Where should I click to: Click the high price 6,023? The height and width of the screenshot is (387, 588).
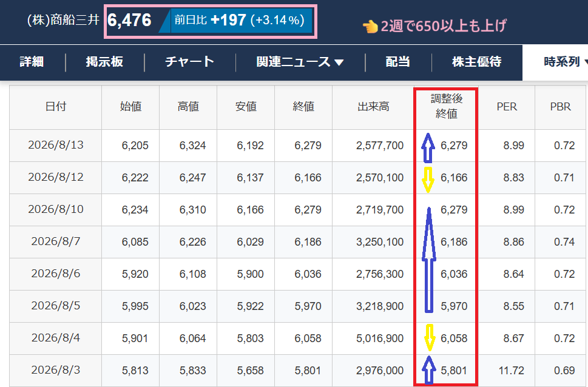(193, 306)
